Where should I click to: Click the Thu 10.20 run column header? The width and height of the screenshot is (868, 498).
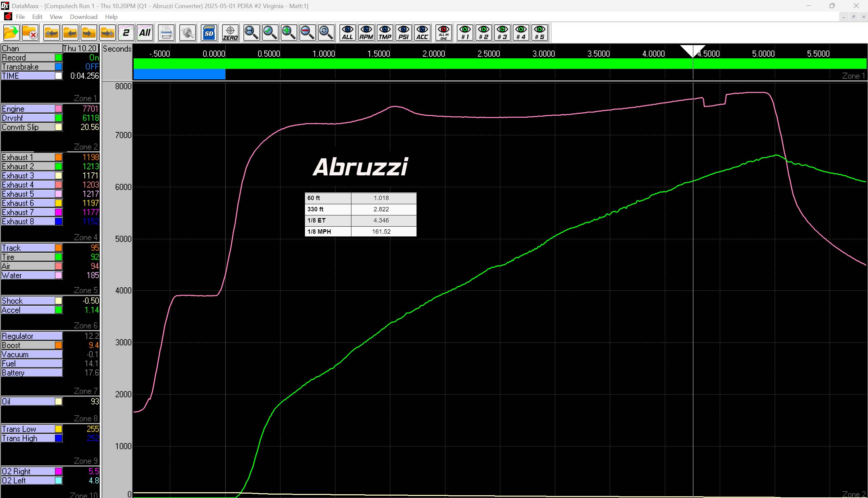[x=81, y=48]
